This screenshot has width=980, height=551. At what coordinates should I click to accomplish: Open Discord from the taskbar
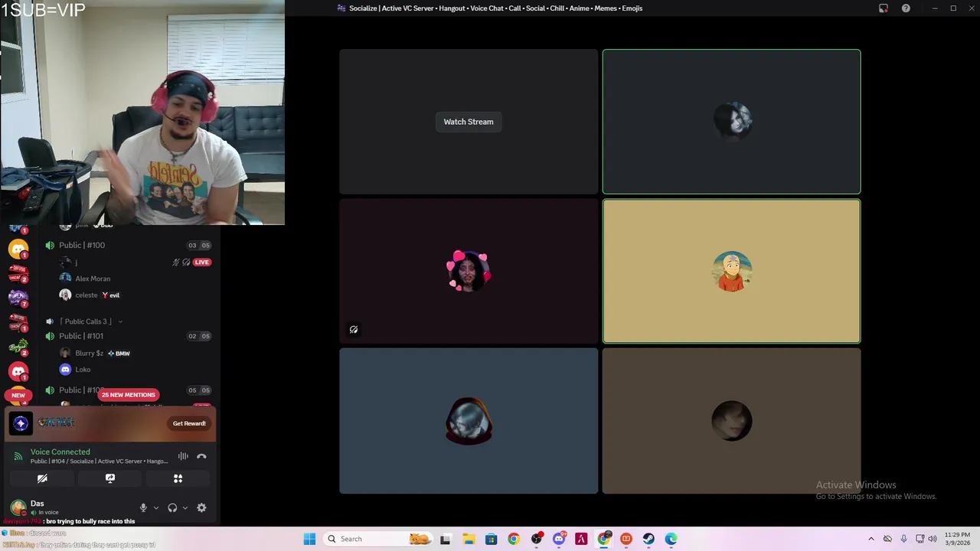click(559, 539)
